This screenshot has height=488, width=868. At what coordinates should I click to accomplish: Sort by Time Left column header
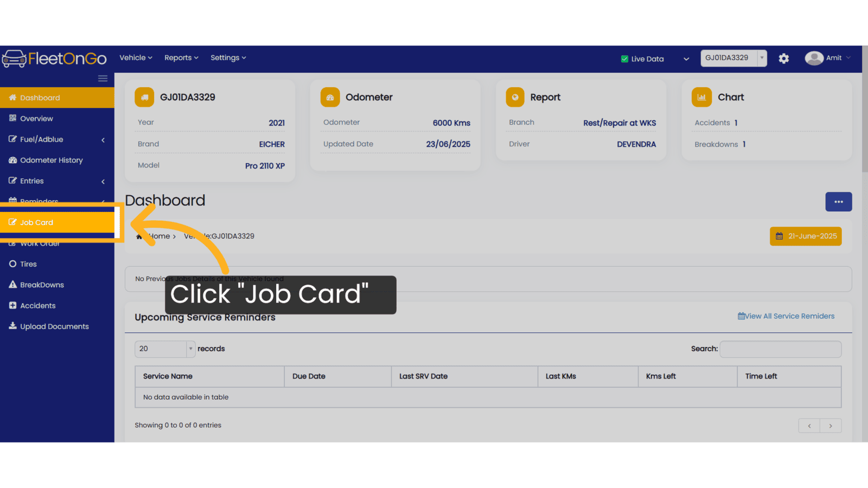coord(789,376)
